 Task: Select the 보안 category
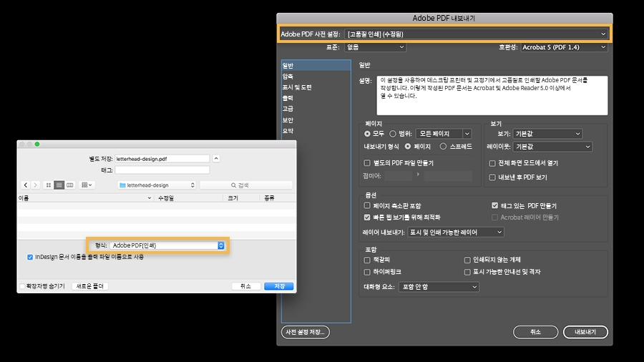[x=316, y=120]
